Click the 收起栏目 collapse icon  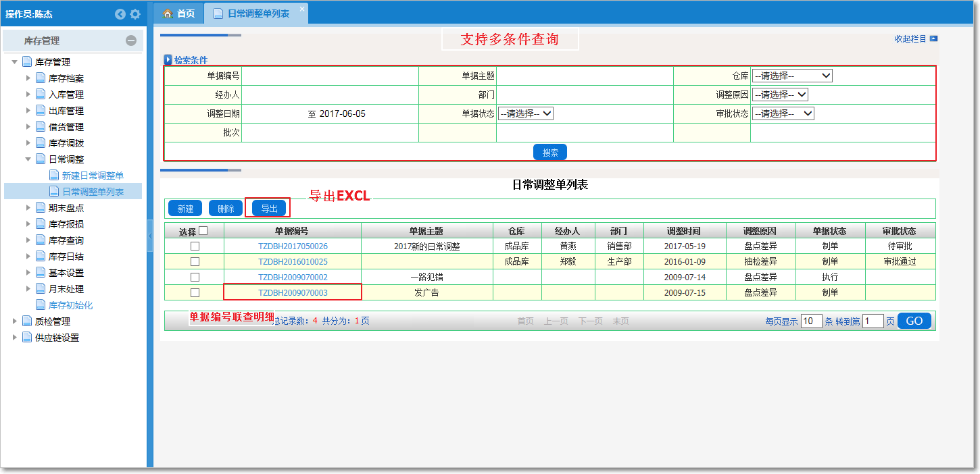[x=933, y=39]
